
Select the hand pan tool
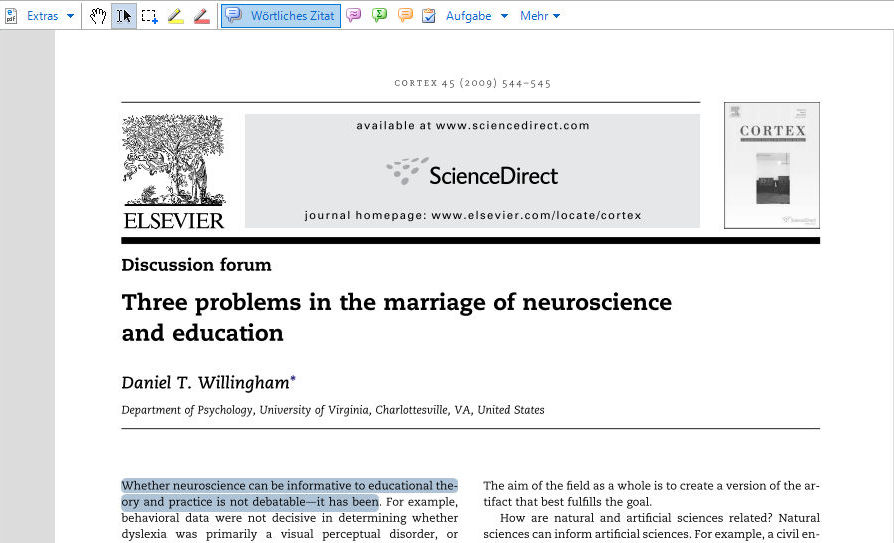pyautogui.click(x=97, y=16)
